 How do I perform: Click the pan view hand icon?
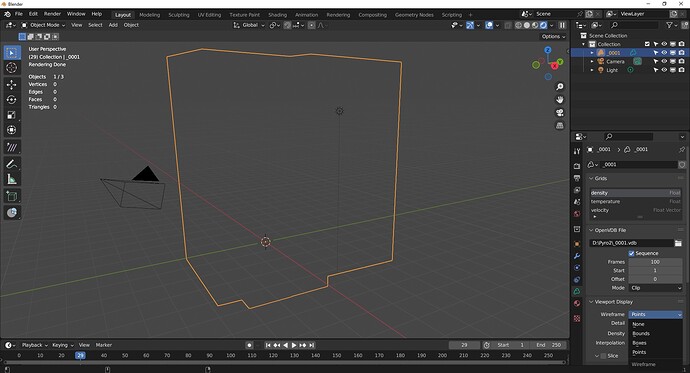[x=560, y=99]
